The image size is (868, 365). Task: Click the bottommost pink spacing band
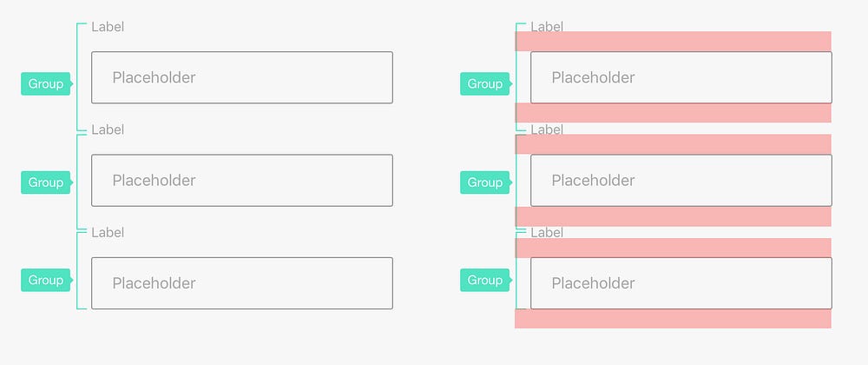(x=673, y=319)
